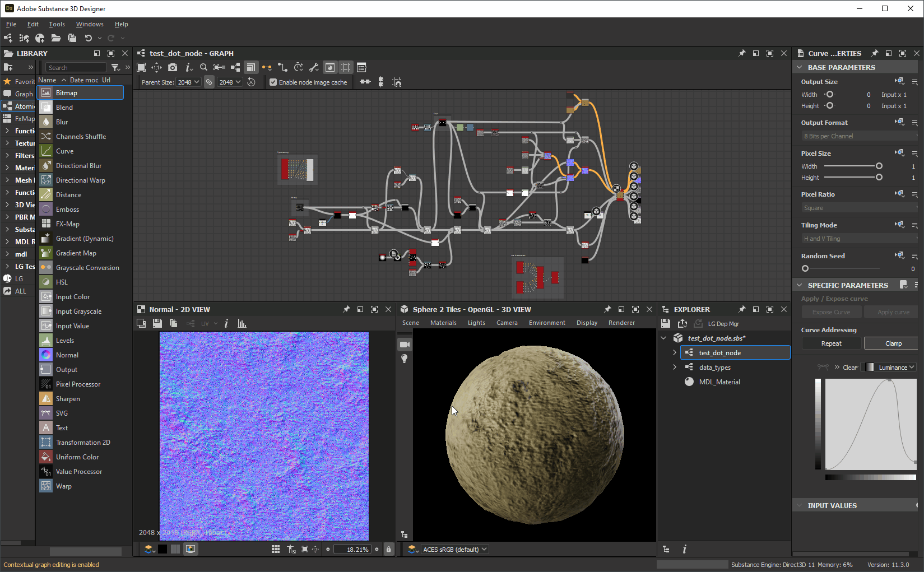
Task: Select the Pixel Processor node in library
Action: coord(78,384)
